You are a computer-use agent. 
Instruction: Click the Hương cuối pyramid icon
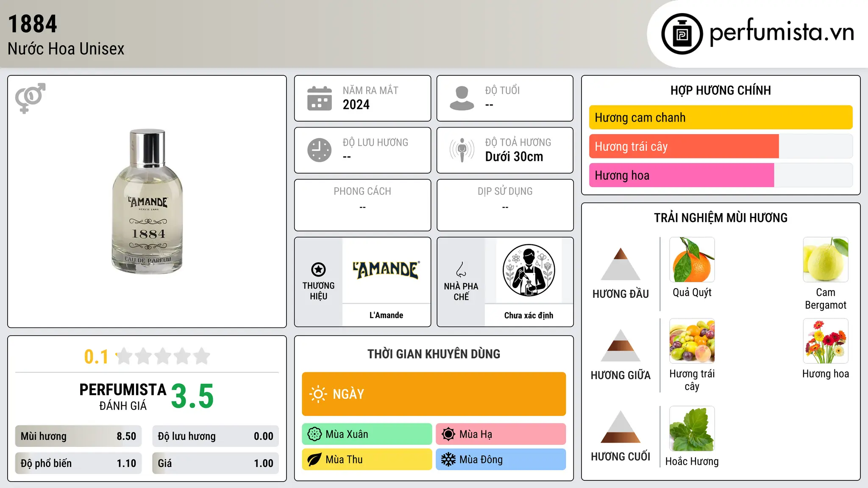tap(620, 427)
